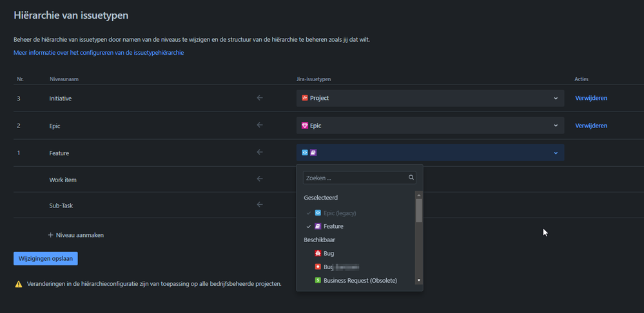The image size is (644, 313).
Task: Click the Feature level name
Action: (x=59, y=153)
